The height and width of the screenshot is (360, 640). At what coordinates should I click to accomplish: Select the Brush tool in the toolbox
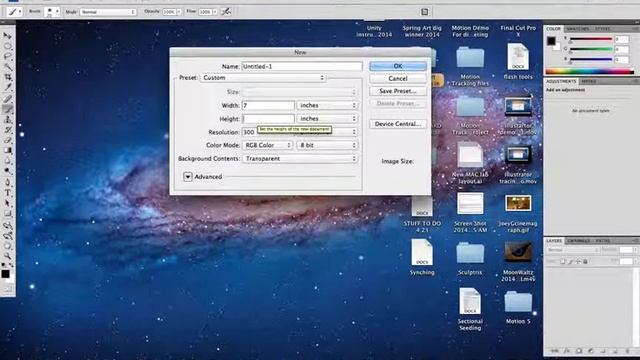[x=7, y=109]
